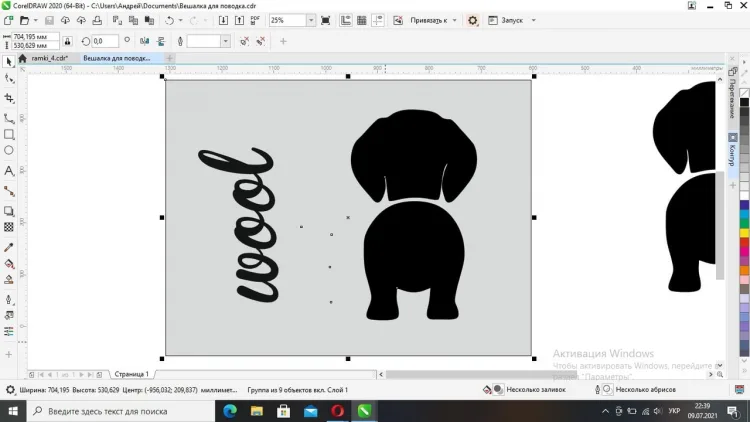Open the Перетекание docker tab

[732, 93]
